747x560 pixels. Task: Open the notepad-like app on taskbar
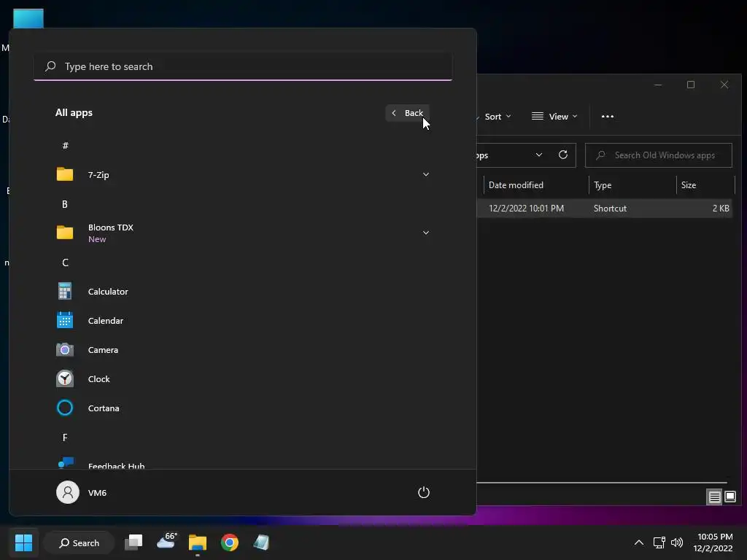click(261, 542)
